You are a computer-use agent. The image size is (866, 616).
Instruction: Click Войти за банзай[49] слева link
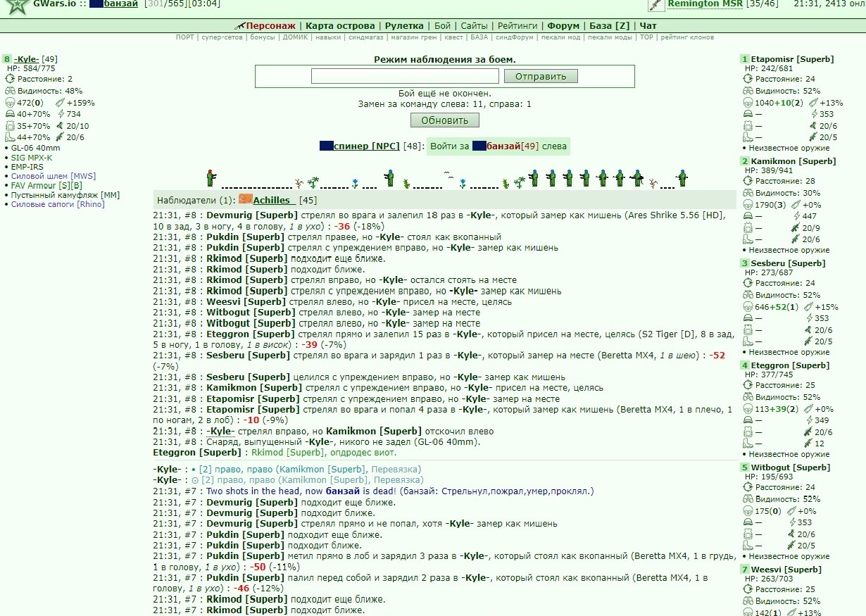tap(498, 146)
